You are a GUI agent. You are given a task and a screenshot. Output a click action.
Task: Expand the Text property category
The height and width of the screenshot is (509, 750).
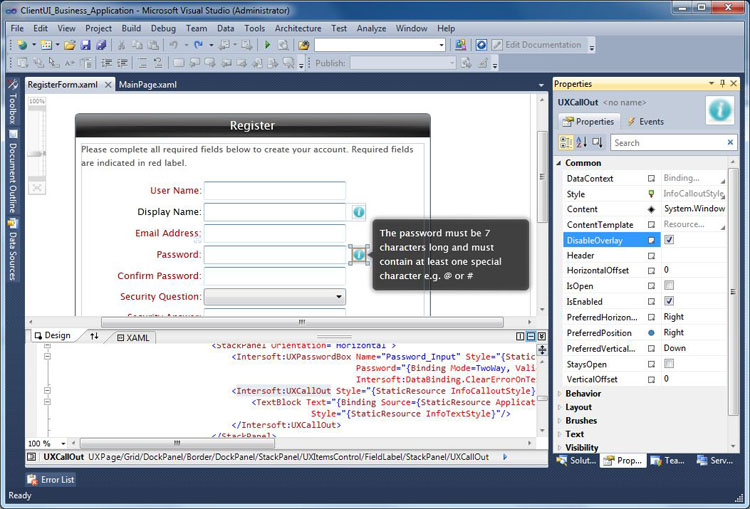[x=559, y=434]
